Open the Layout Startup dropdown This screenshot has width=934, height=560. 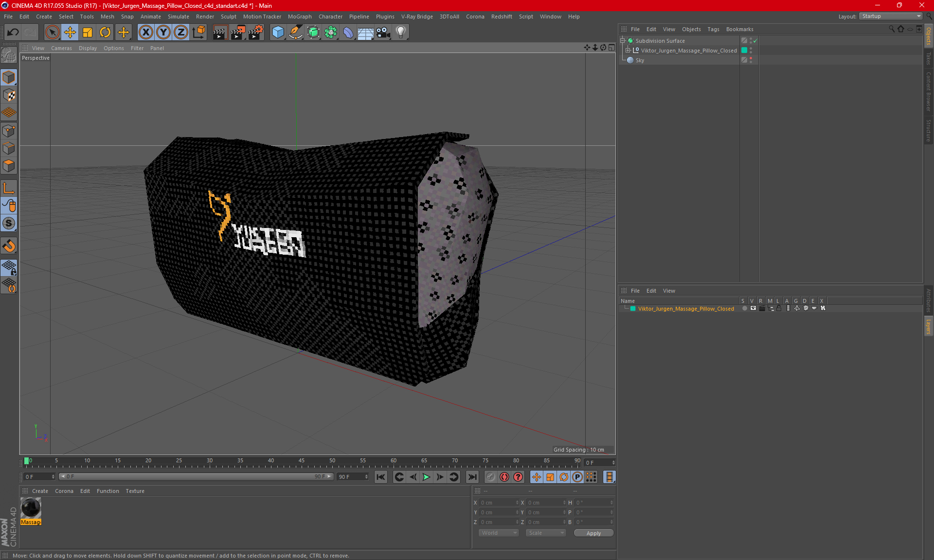point(891,16)
